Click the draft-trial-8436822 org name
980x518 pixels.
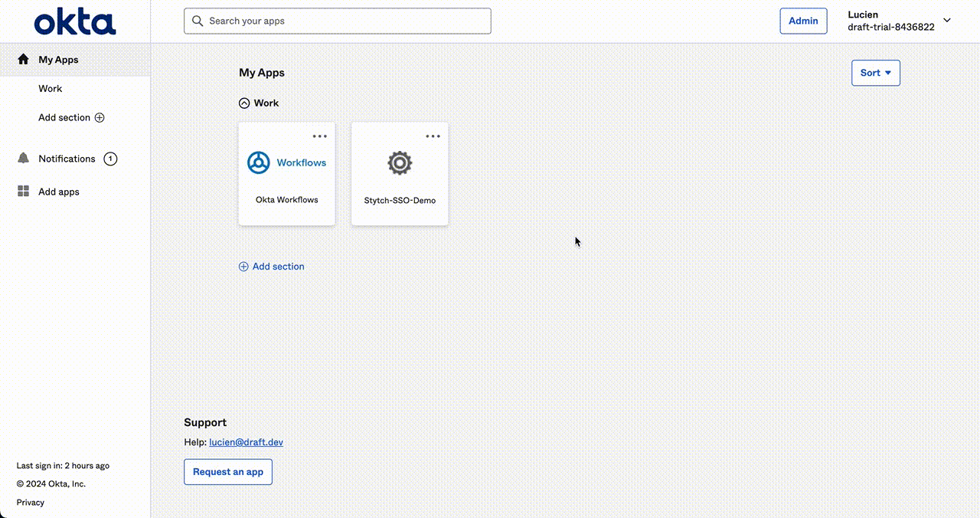coord(891,27)
